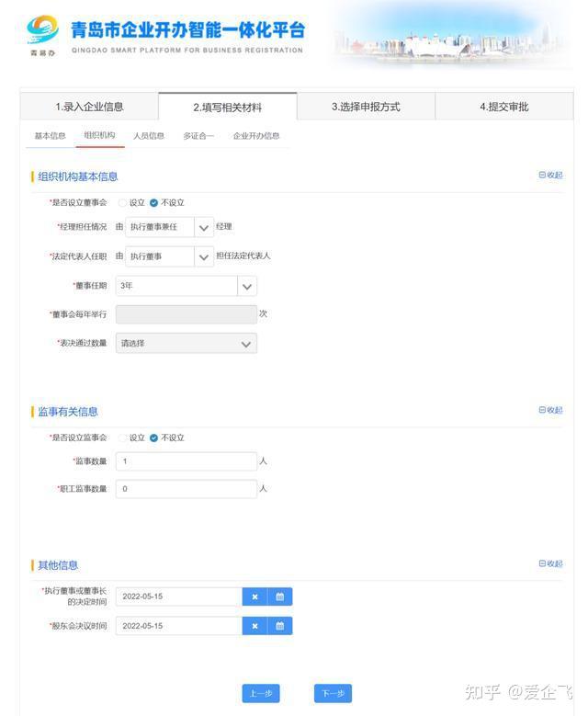Screen dimensions: 588x716
Task: Select 不设立 for 是否设立监事会
Action: point(153,438)
